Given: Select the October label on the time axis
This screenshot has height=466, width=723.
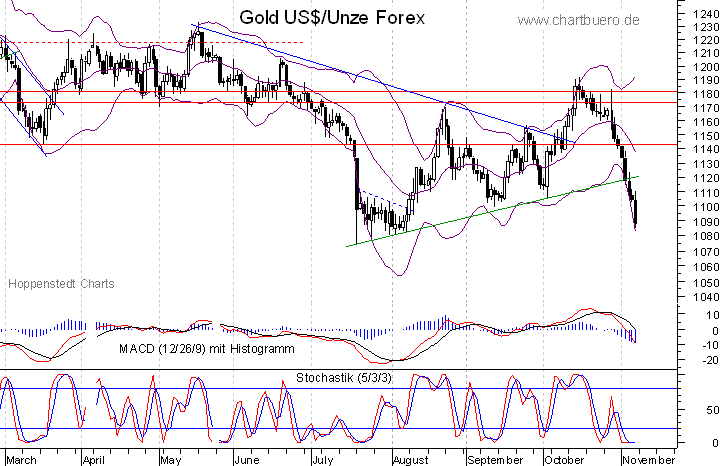Looking at the screenshot, I should [x=564, y=460].
